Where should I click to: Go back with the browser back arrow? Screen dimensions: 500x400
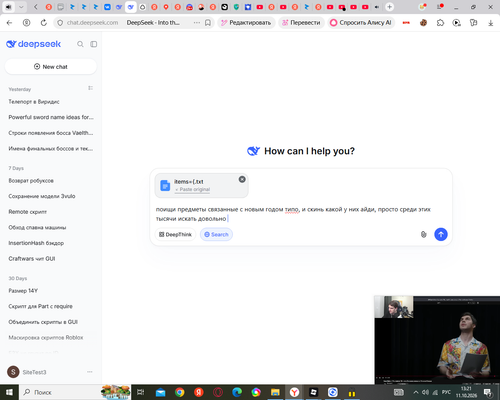tap(9, 23)
